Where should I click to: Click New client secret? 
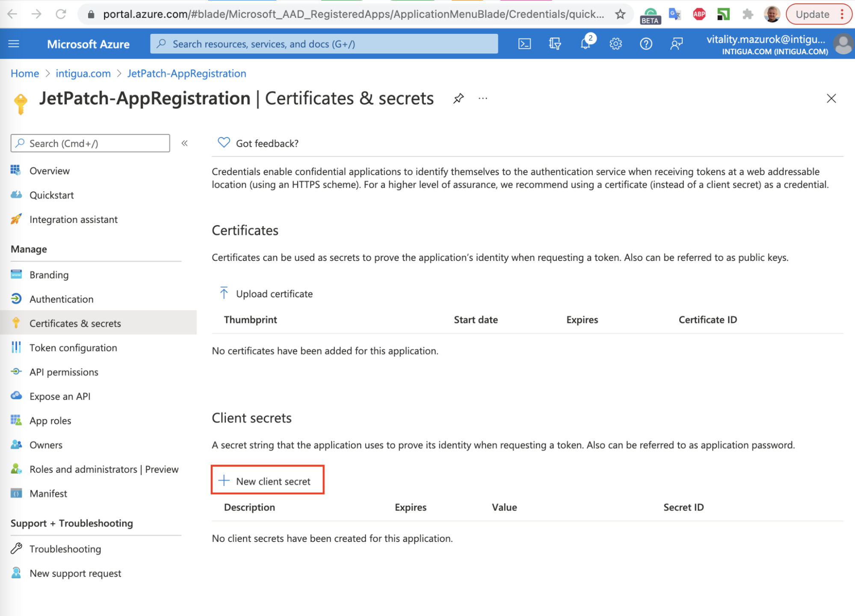268,481
